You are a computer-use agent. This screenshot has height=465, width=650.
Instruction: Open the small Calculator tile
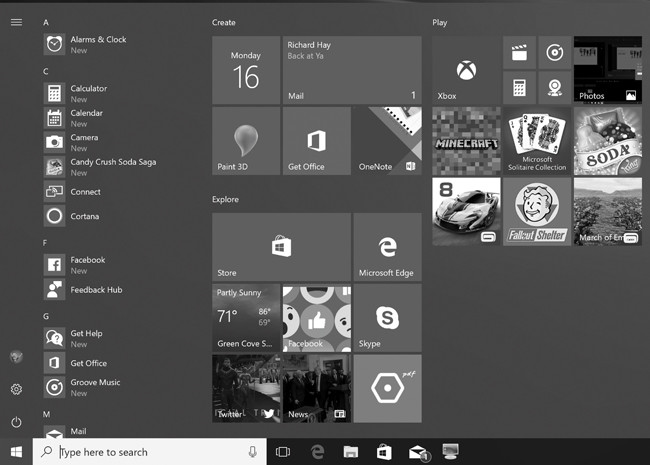click(x=519, y=88)
